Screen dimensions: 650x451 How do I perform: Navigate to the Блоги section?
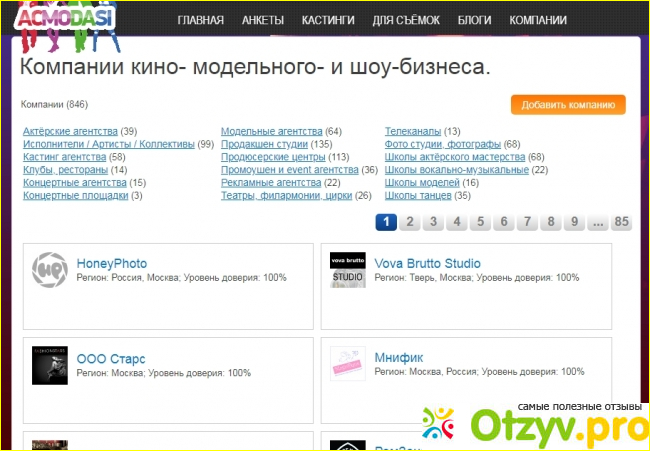click(474, 20)
